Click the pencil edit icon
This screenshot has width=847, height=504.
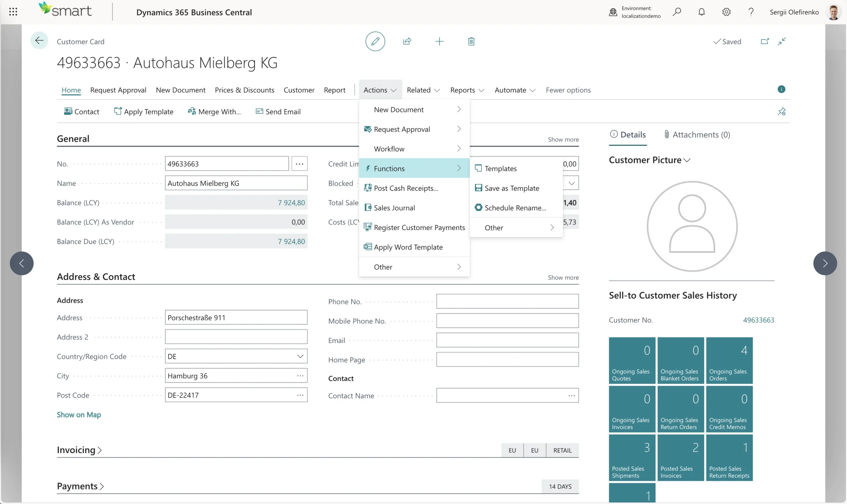(375, 41)
